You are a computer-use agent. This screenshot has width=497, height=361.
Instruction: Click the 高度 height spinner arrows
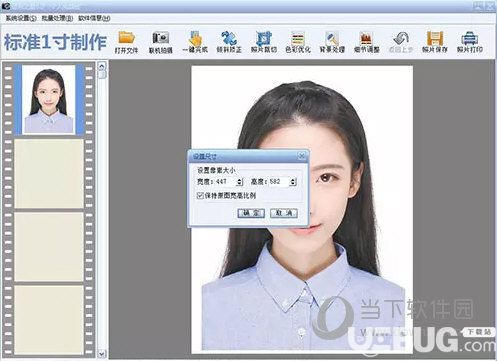tap(293, 182)
